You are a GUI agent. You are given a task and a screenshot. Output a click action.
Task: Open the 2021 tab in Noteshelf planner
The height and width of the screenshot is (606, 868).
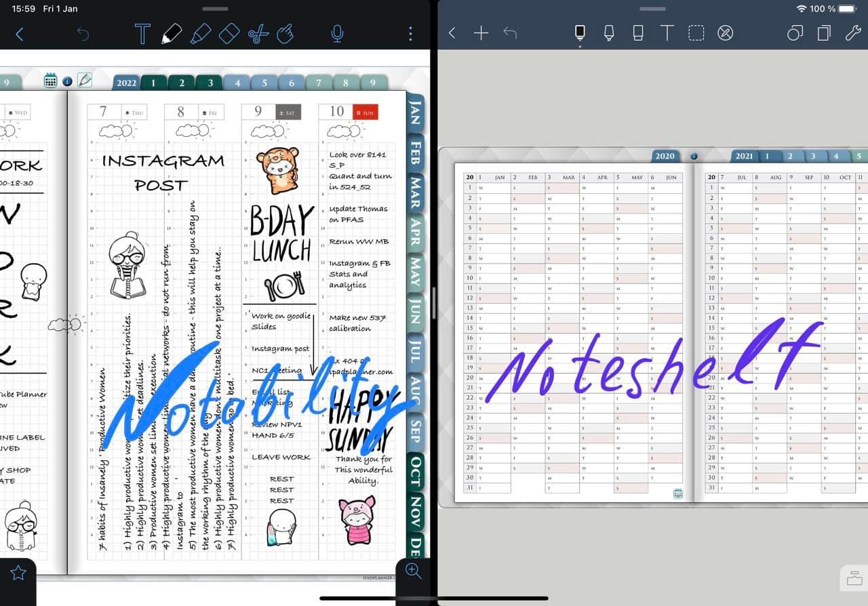tap(744, 156)
